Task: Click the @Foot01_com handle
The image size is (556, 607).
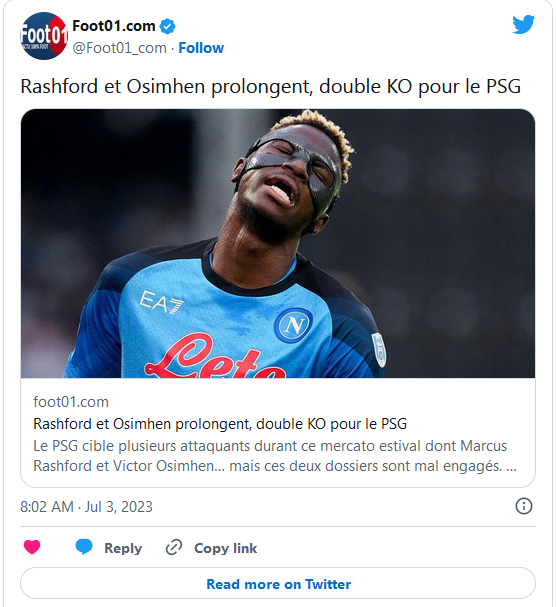Action: [119, 48]
